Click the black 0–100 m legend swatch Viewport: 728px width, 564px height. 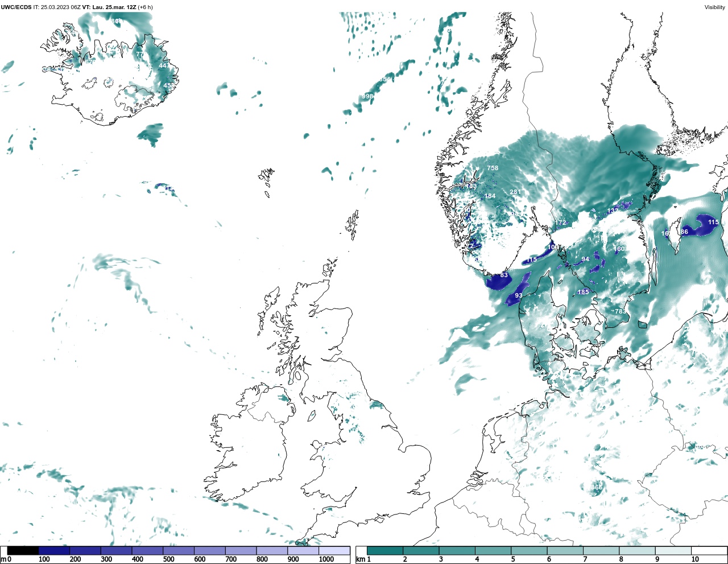coord(23,550)
